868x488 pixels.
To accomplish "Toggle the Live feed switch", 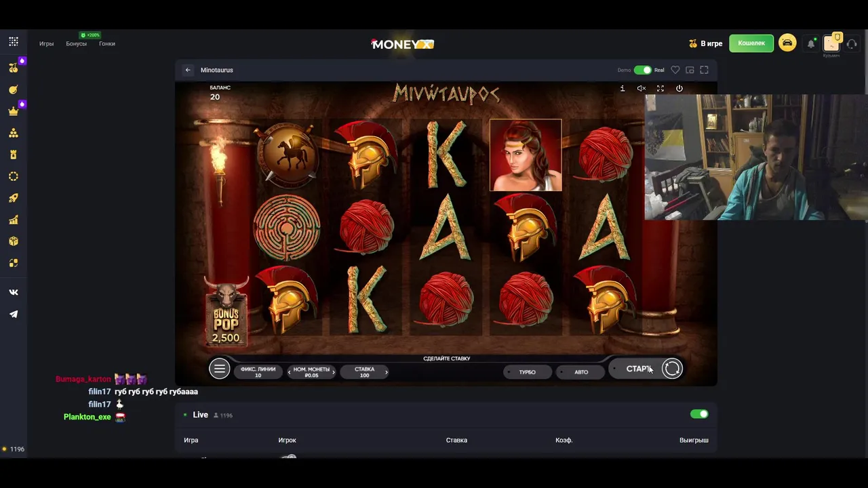I will click(x=699, y=414).
